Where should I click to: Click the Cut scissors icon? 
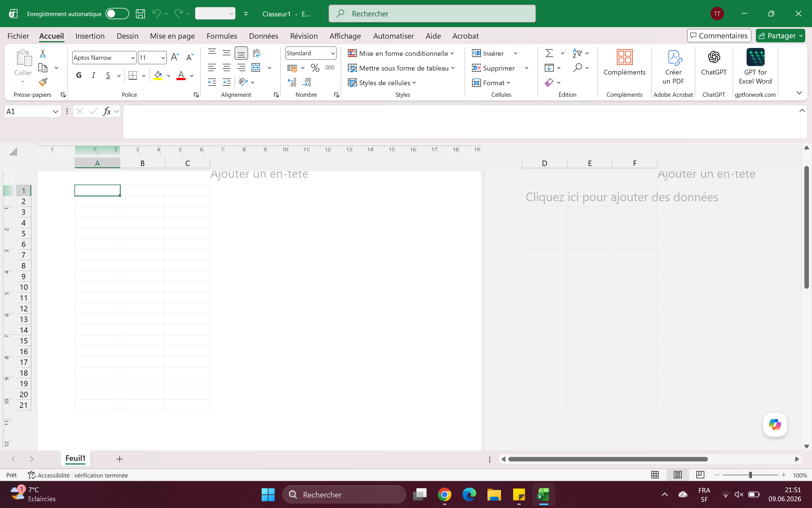(43, 53)
